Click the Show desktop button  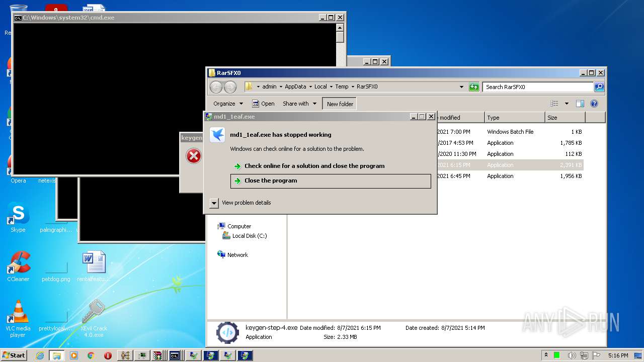pos(639,355)
